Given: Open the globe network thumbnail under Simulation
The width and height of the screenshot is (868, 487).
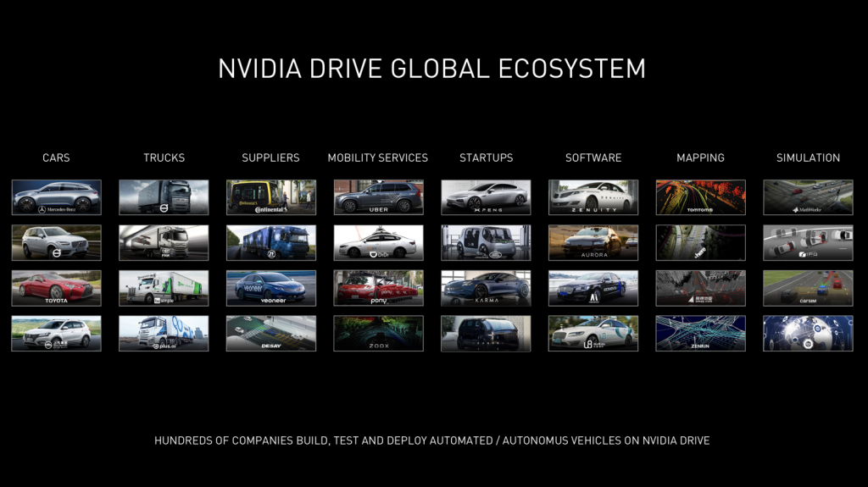Looking at the screenshot, I should pos(808,333).
